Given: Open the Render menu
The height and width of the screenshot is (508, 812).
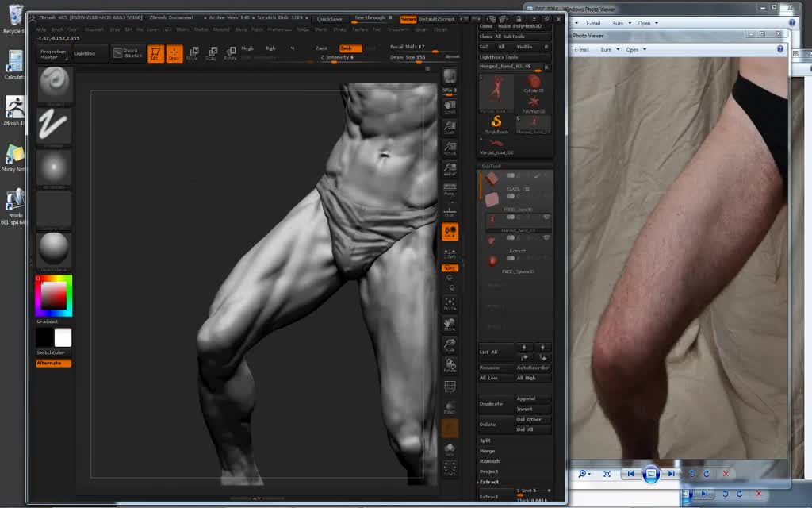Looking at the screenshot, I should click(x=303, y=29).
